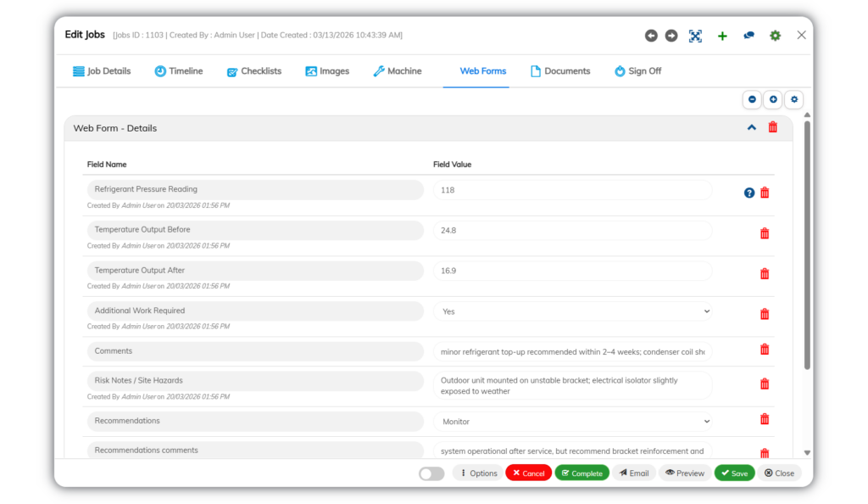Delete the Refrigerant Pressure Reading field

click(x=765, y=193)
